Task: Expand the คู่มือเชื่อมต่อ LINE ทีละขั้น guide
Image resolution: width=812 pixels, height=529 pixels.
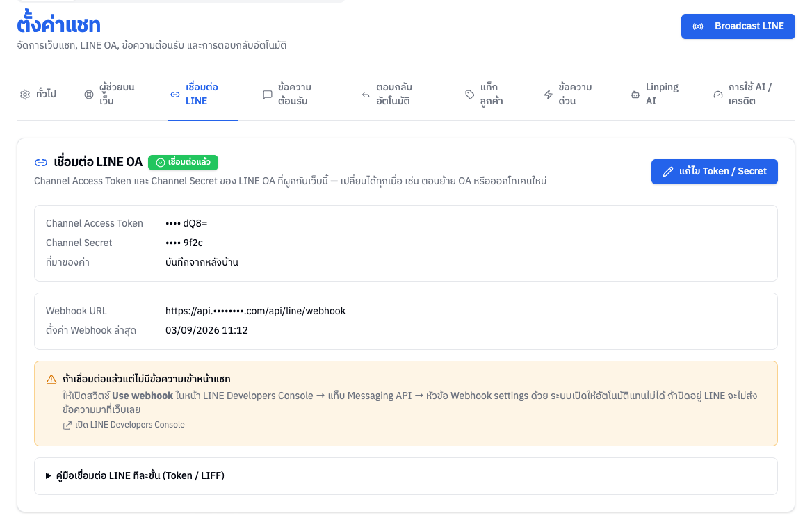Action: click(135, 475)
